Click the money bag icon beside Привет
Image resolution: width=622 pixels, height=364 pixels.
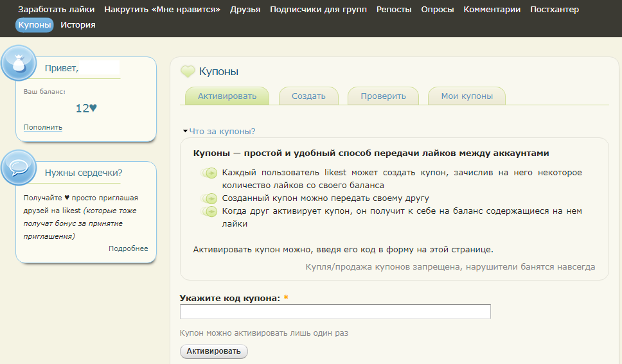19,63
